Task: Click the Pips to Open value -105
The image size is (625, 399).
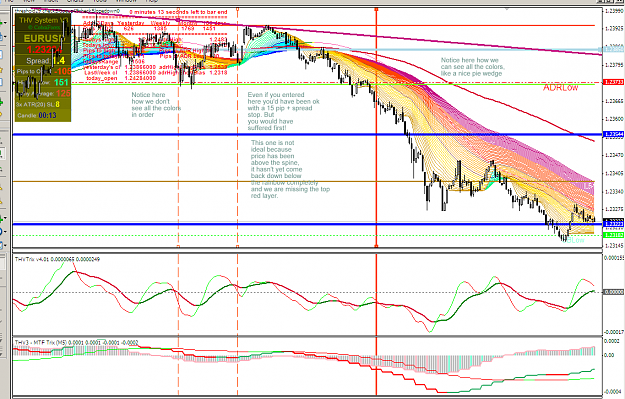Action: coord(63,71)
